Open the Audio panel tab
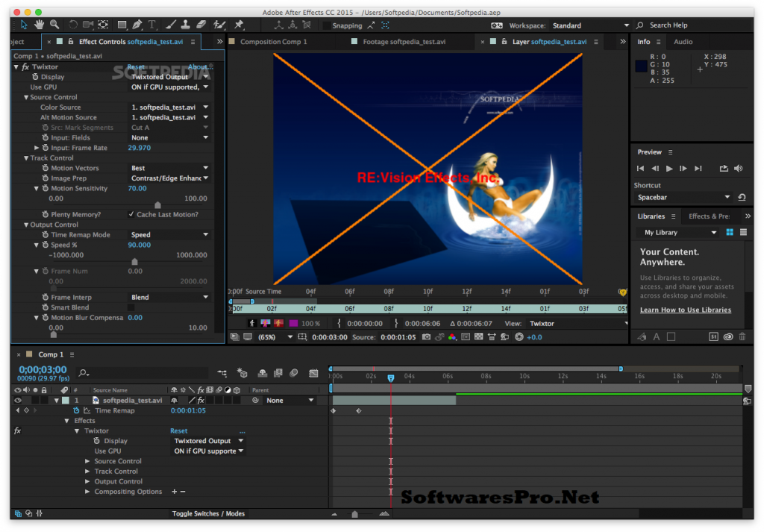764x532 pixels. [683, 42]
